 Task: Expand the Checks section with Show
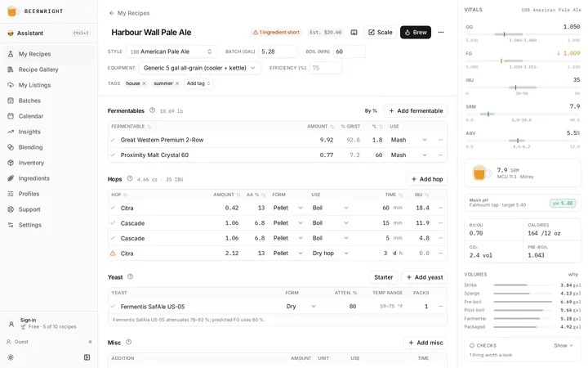click(563, 345)
